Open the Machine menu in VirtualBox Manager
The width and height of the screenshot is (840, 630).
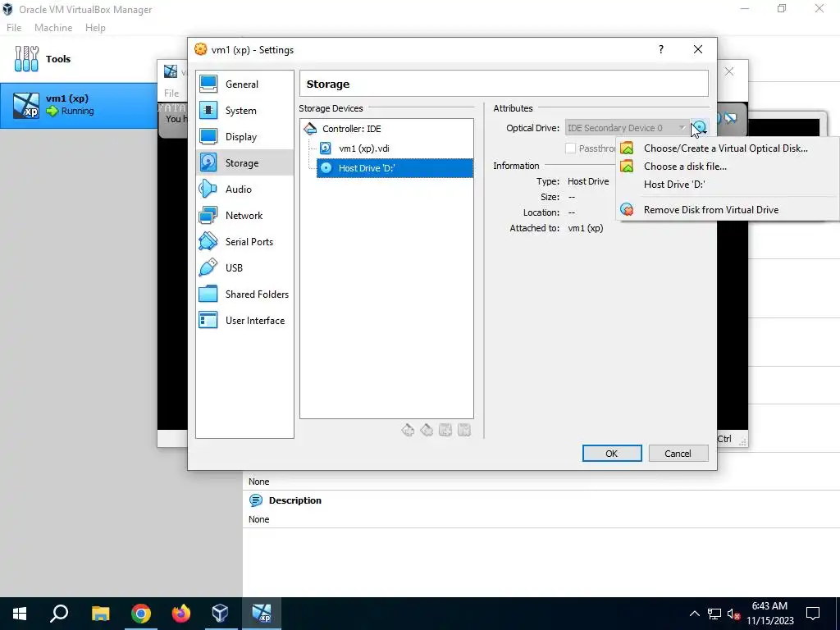[53, 28]
